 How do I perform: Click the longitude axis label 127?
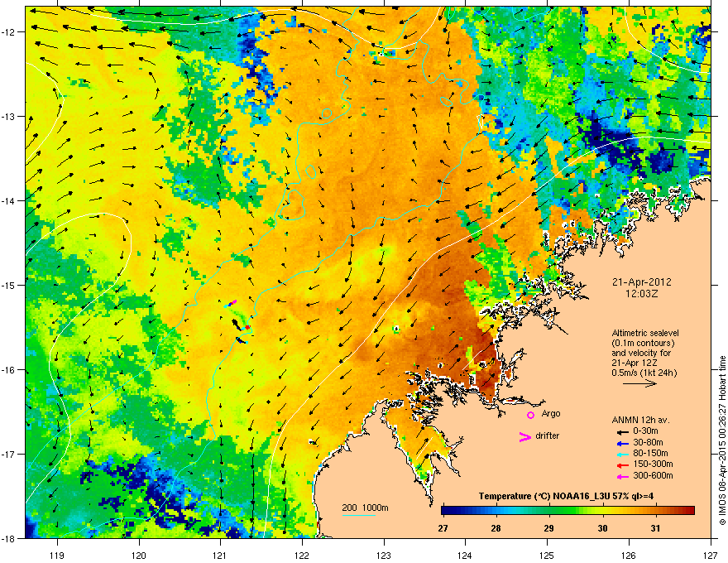[x=710, y=556]
